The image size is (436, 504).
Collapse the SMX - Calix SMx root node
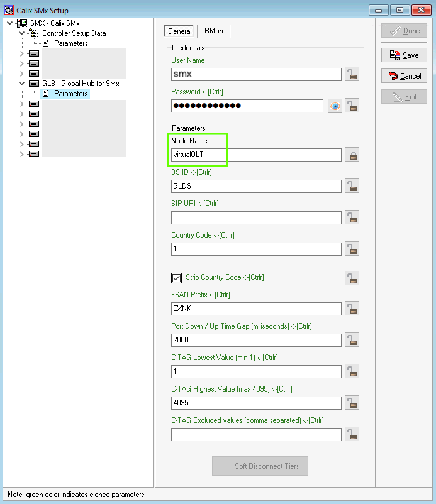pyautogui.click(x=10, y=23)
